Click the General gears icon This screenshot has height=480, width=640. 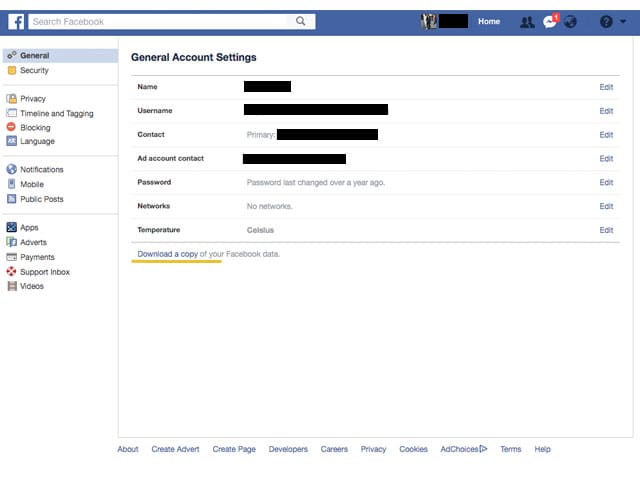tap(12, 55)
